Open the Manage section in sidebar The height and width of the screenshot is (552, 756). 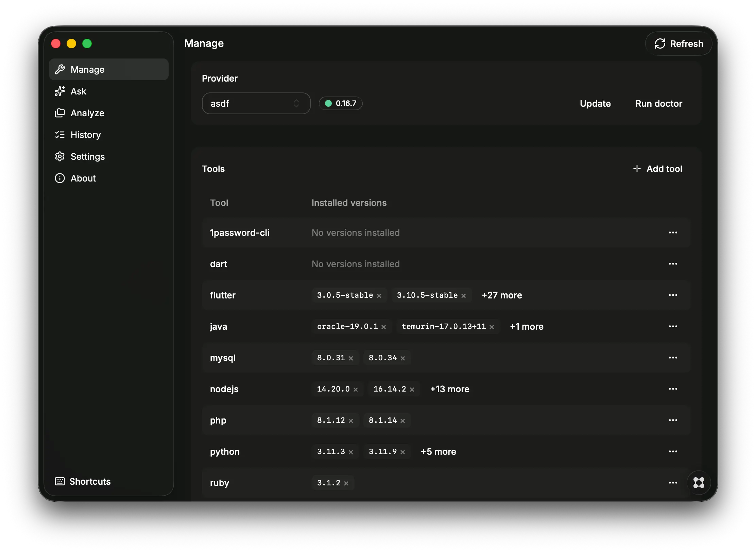click(109, 69)
